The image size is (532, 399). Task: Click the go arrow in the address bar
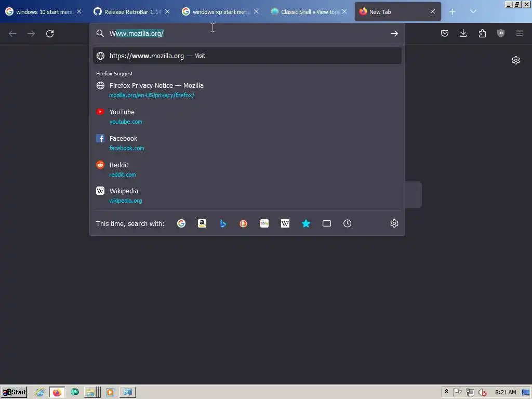pyautogui.click(x=394, y=34)
